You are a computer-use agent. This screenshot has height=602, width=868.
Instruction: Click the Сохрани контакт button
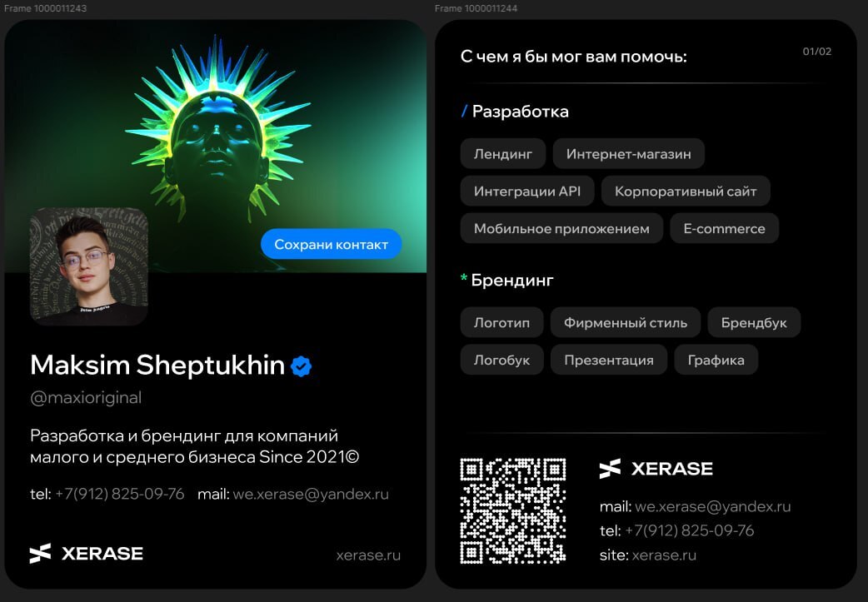(x=331, y=244)
